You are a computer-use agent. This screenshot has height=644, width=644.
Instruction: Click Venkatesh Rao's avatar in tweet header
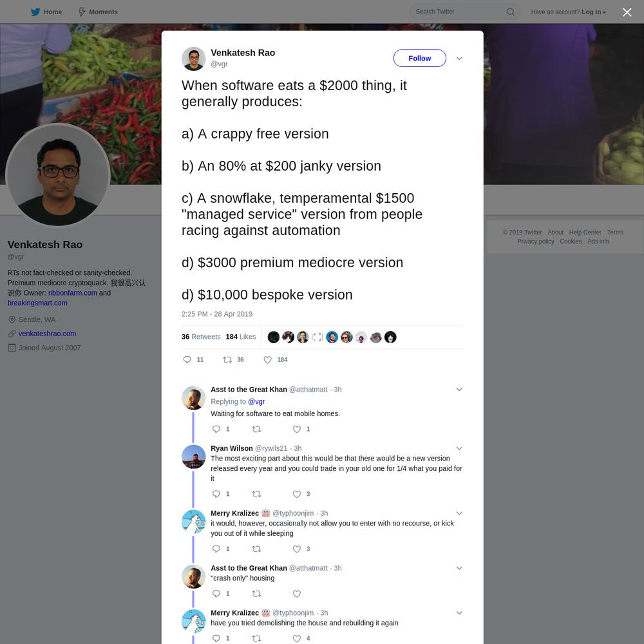[193, 59]
